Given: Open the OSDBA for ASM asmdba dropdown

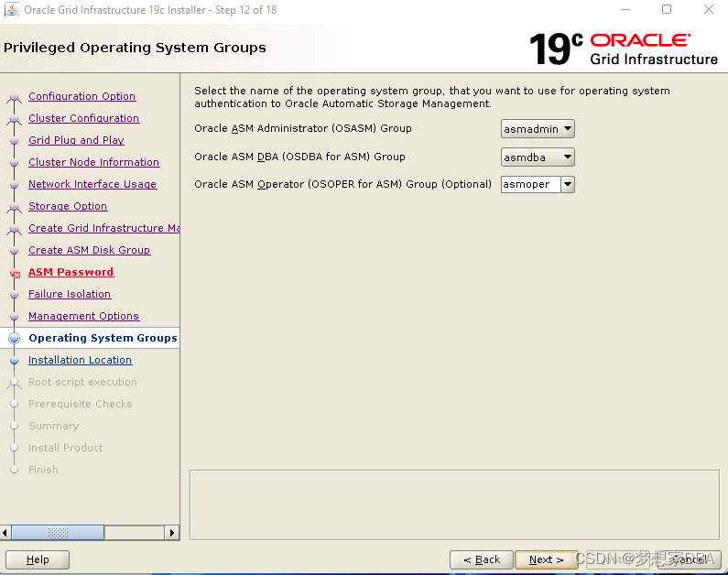Looking at the screenshot, I should [x=538, y=157].
